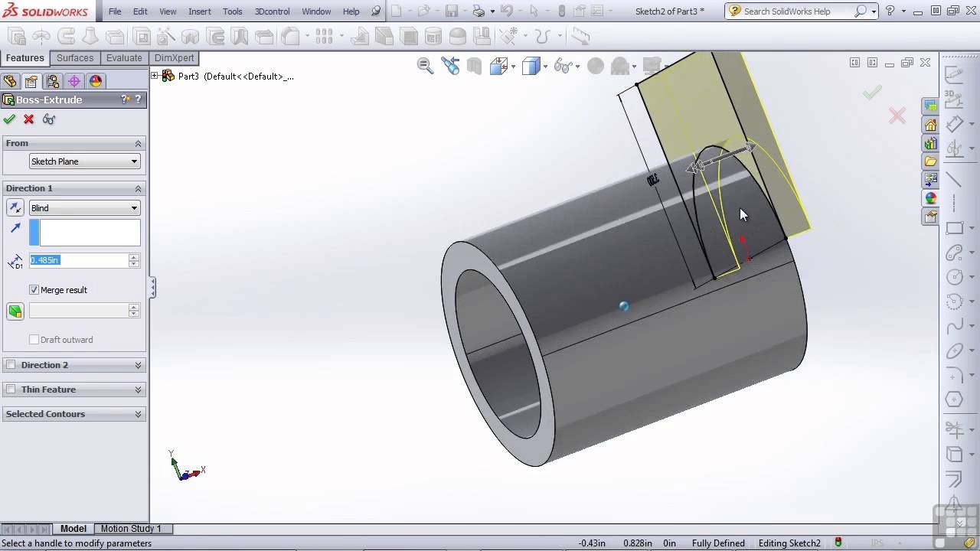Open the DimXpertManager crosshair tab
Image resolution: width=980 pixels, height=551 pixels.
(74, 81)
